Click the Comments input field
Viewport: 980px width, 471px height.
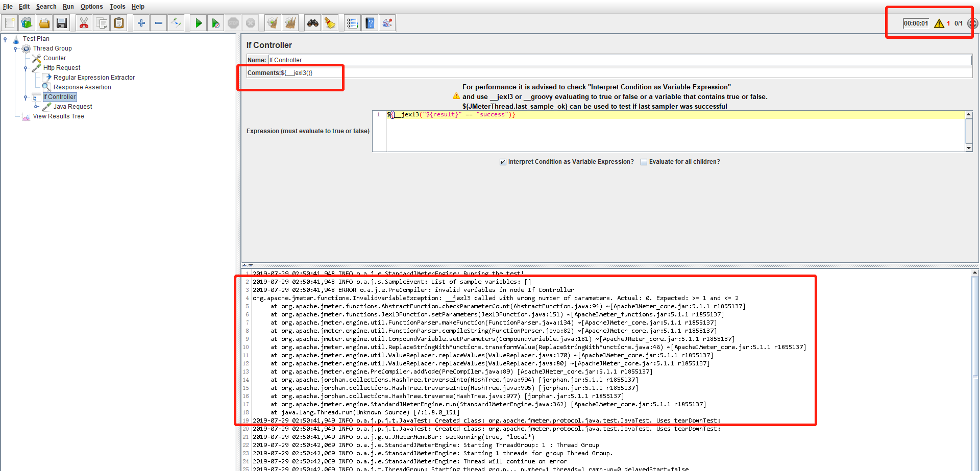pos(626,73)
